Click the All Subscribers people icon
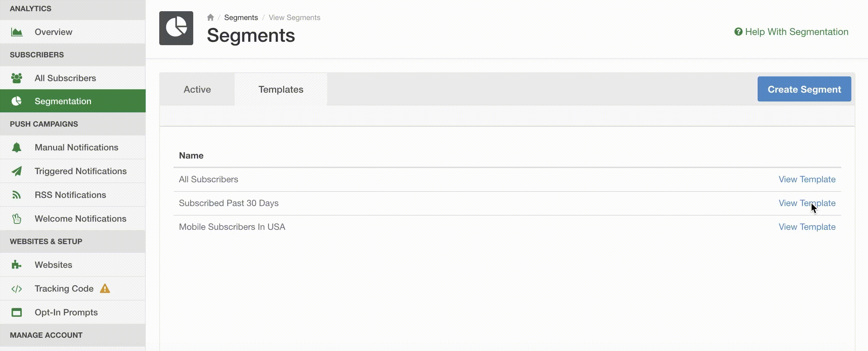868x351 pixels. [17, 78]
